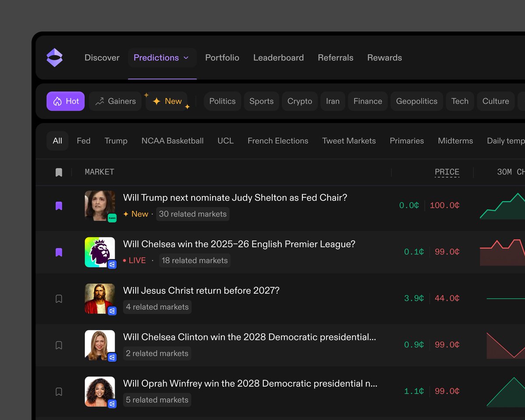
Task: Open Jesus Christ return before 2027 market
Action: click(201, 290)
